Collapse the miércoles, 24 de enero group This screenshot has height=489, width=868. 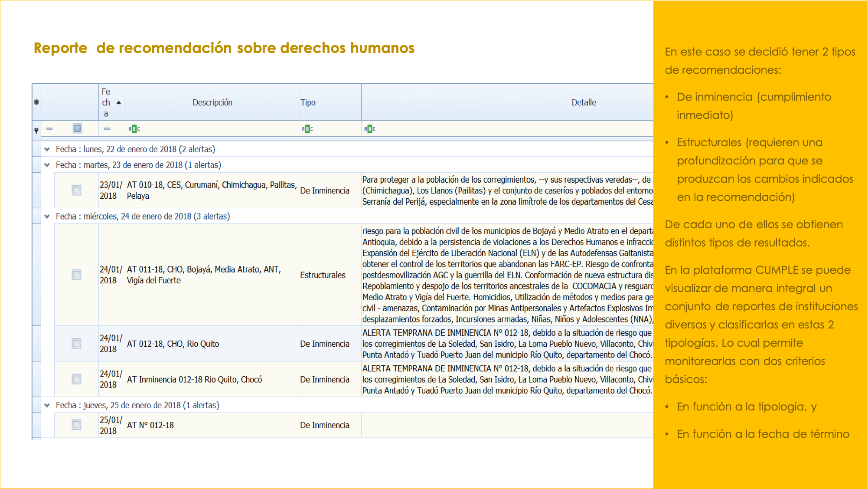(x=47, y=216)
